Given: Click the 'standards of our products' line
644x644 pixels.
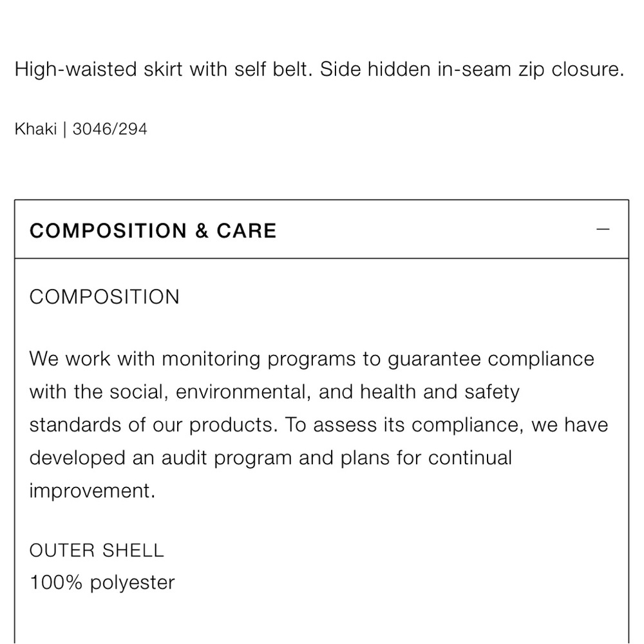Looking at the screenshot, I should pos(319,424).
